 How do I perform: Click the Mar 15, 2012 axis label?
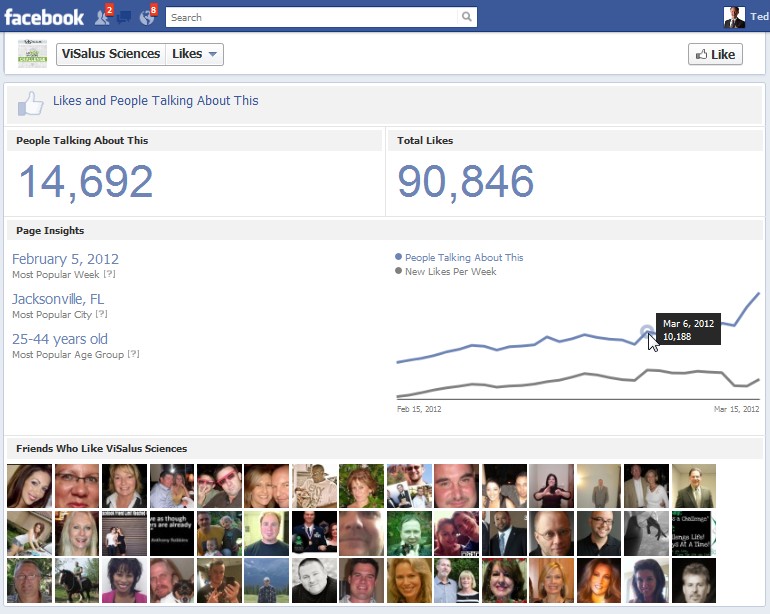point(737,409)
